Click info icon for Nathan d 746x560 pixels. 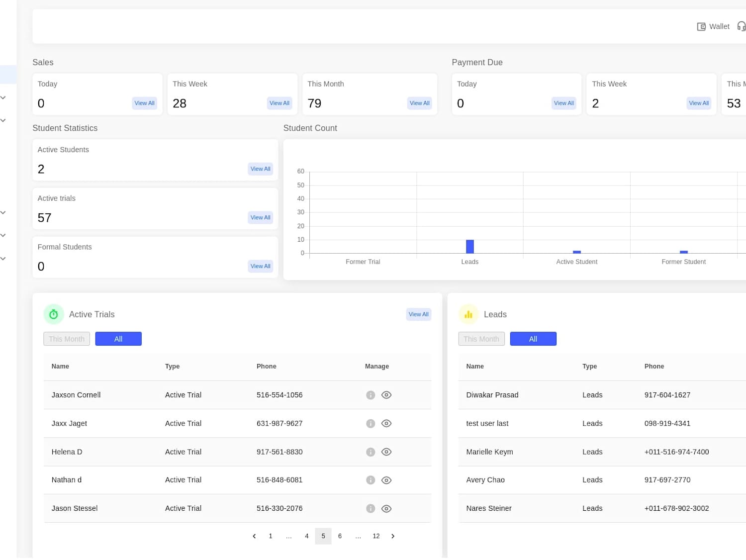pos(371,480)
